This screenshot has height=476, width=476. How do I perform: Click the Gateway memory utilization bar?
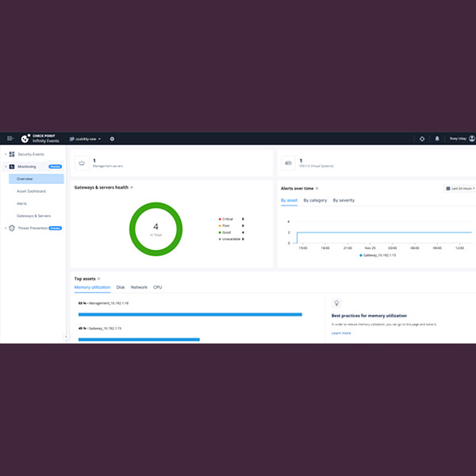[139, 340]
